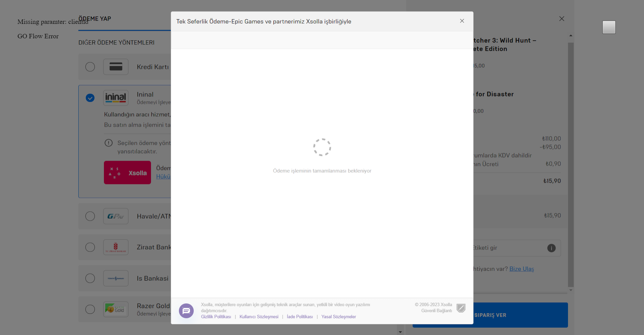Screen dimensions: 644x335
Task: Select Kredi Kartı radio button
Action: [x=90, y=67]
